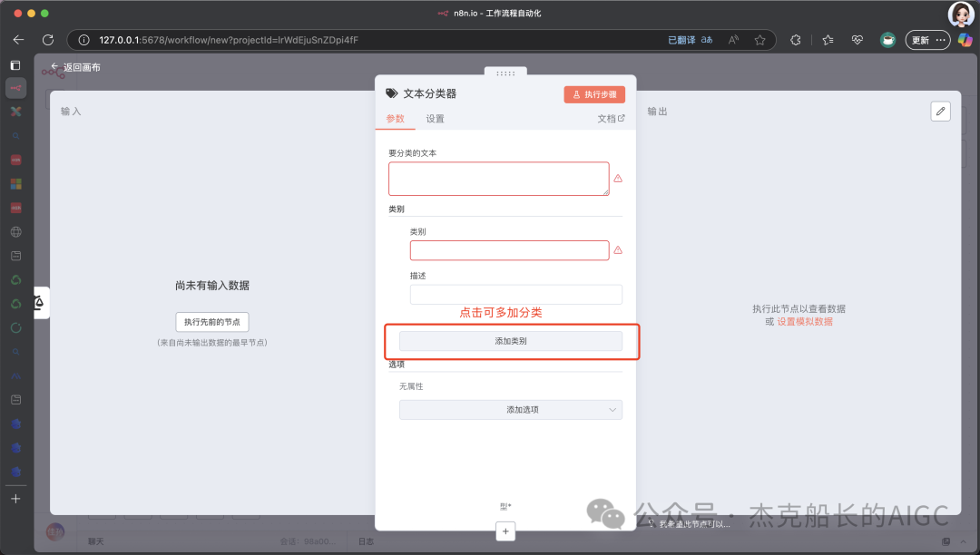
Task: Switch to the 设置 tab
Action: (x=435, y=119)
